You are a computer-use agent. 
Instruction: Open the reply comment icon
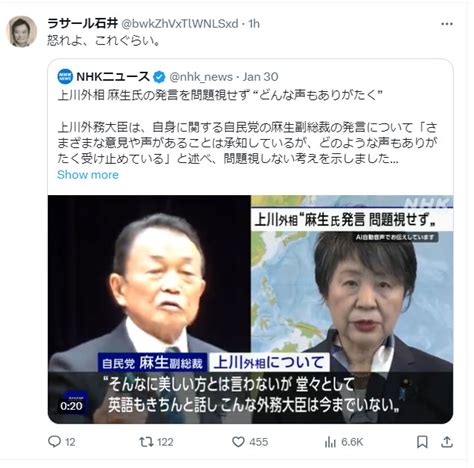point(54,442)
